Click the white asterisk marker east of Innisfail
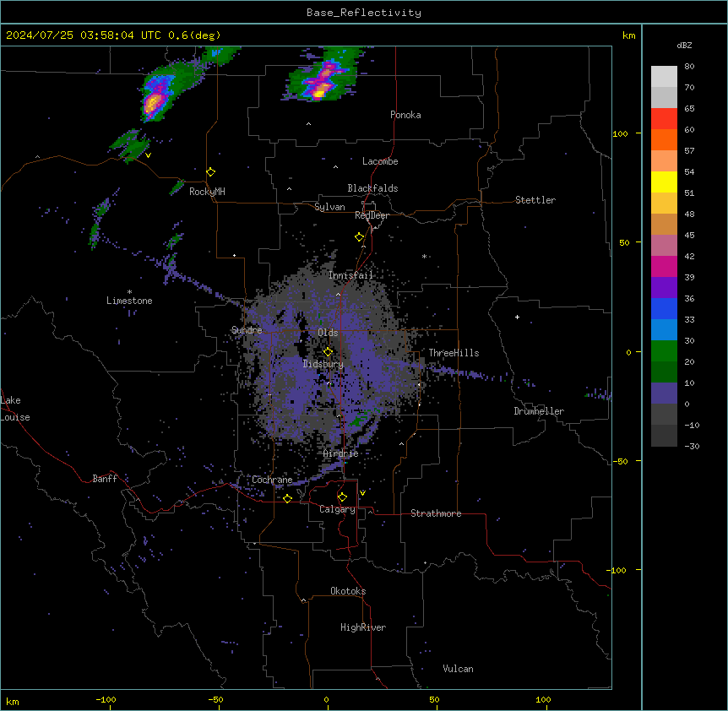The height and width of the screenshot is (711, 728). point(424,256)
